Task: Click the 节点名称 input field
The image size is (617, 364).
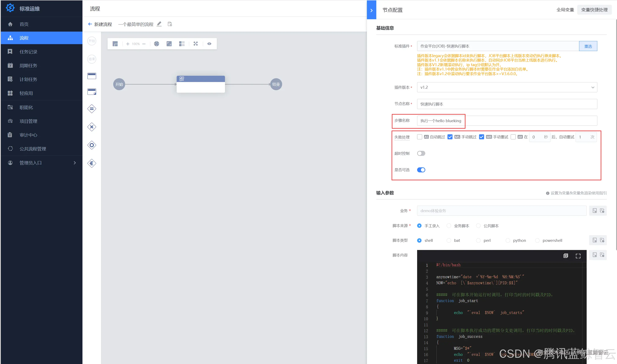Action: [507, 104]
